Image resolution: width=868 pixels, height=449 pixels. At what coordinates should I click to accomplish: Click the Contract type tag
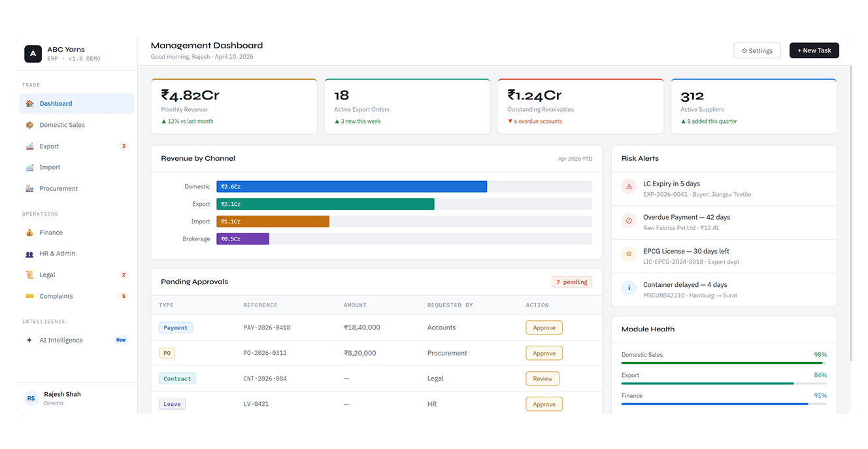(x=177, y=378)
